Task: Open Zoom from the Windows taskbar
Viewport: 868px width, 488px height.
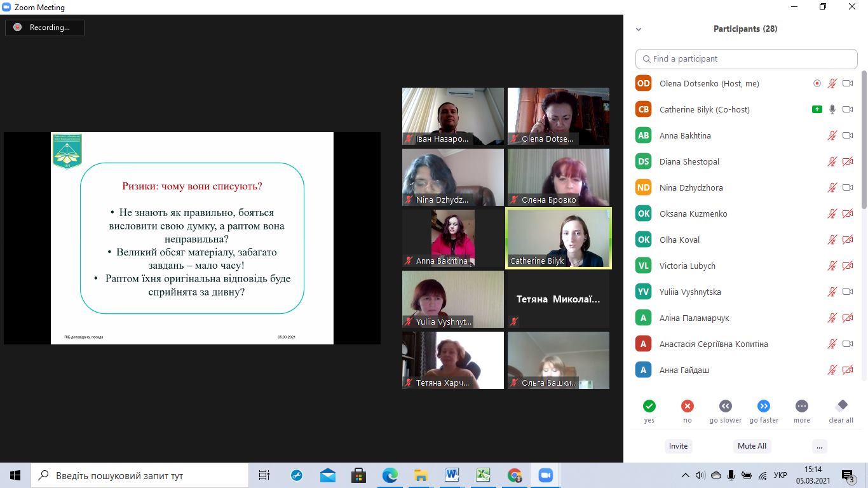Action: pos(545,475)
